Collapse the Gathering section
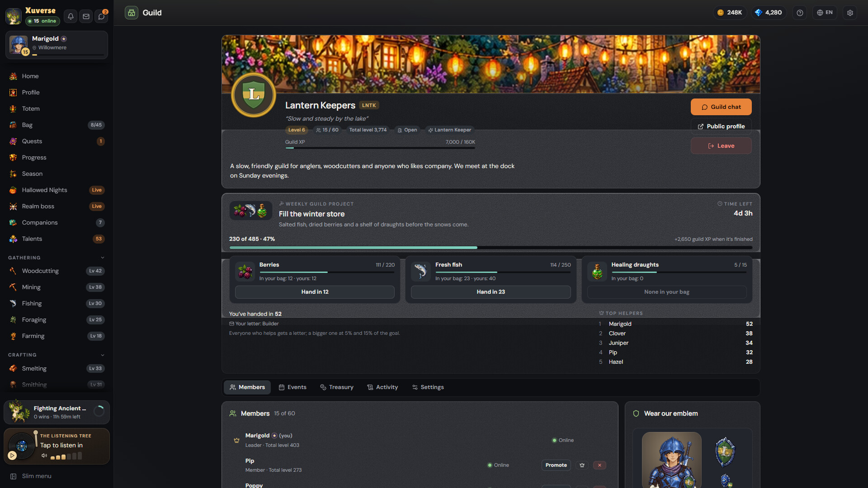This screenshot has height=488, width=868. click(103, 258)
